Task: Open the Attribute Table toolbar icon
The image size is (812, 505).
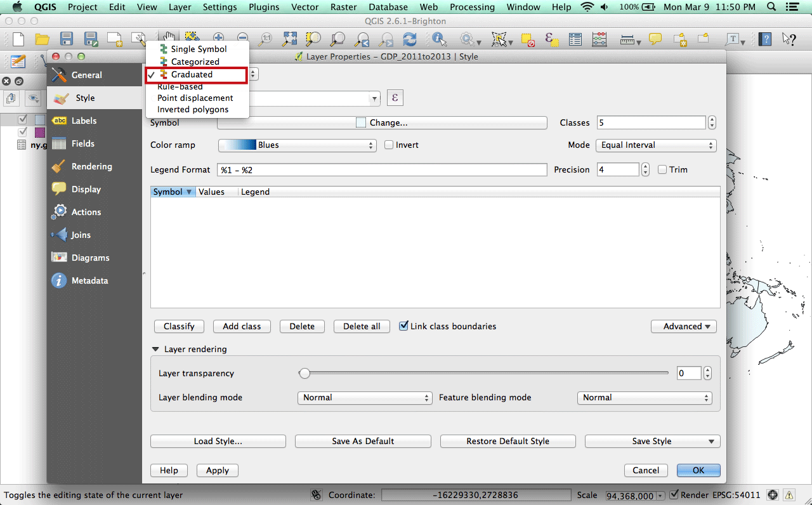Action: [575, 39]
